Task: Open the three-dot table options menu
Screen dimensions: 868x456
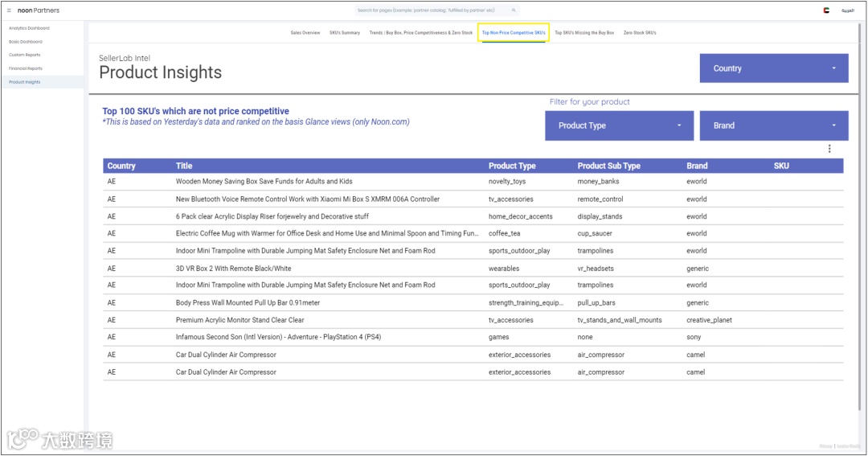Action: coord(829,149)
